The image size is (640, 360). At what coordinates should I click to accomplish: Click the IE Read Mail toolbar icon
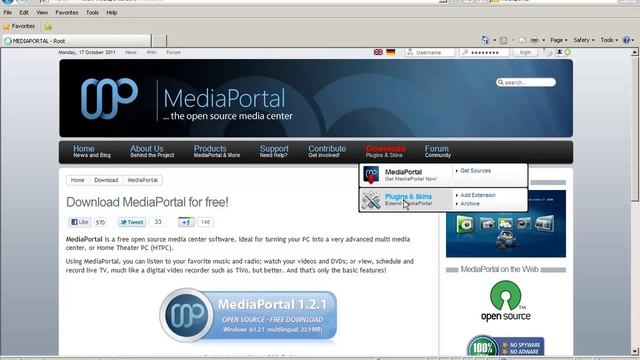522,40
